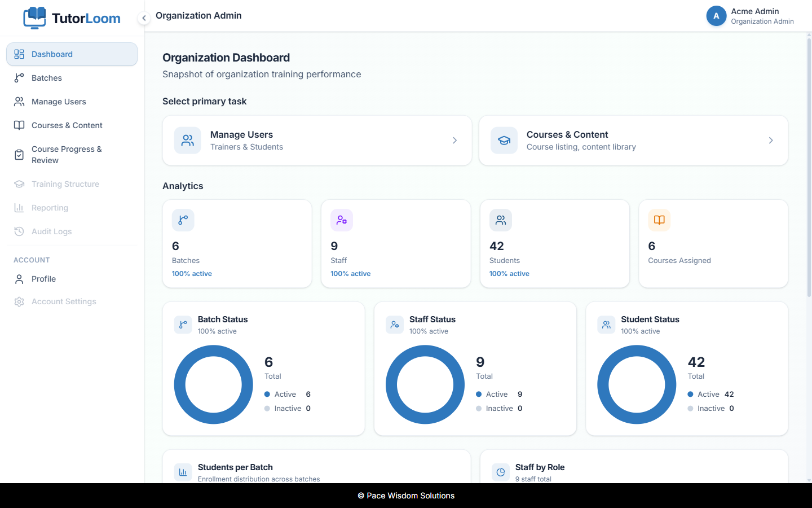Click the Dashboard grid icon in sidebar
This screenshot has width=812, height=508.
19,54
